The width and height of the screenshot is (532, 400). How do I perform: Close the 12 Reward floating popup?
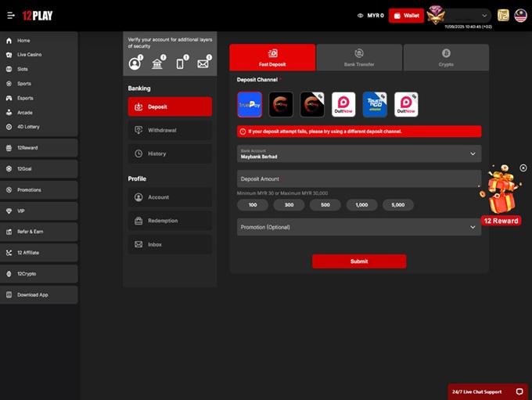[x=523, y=168]
